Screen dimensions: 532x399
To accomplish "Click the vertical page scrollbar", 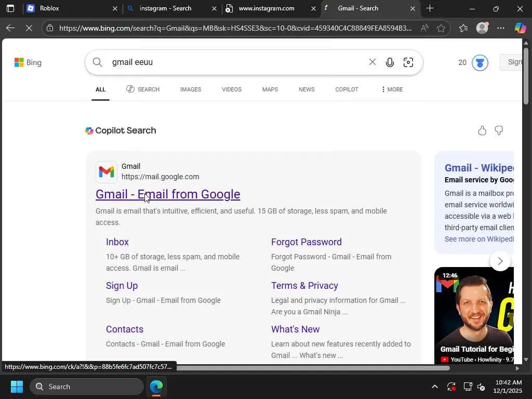I will point(526,76).
